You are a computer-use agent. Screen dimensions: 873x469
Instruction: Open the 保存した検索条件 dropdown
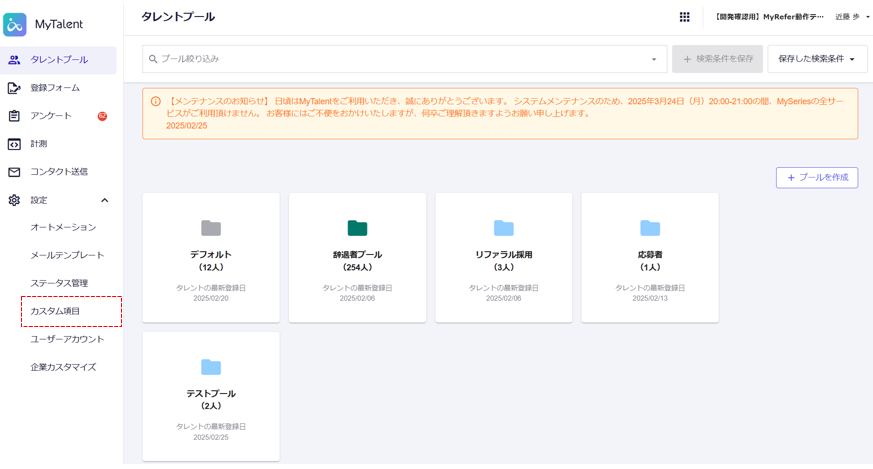(816, 59)
